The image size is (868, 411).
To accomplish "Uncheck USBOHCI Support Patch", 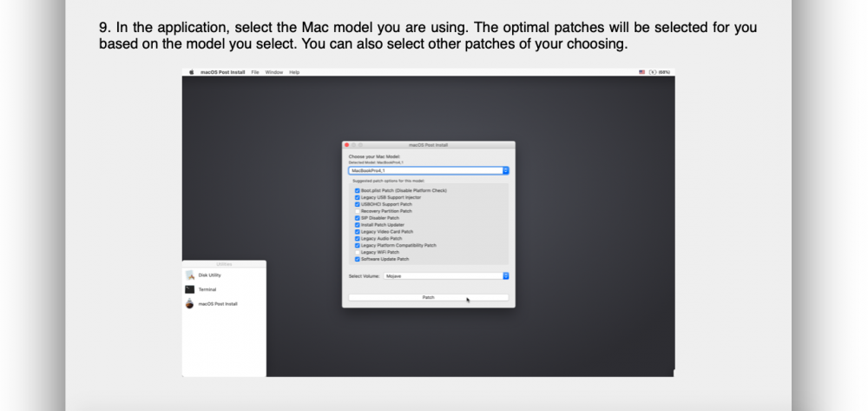I will tap(357, 204).
